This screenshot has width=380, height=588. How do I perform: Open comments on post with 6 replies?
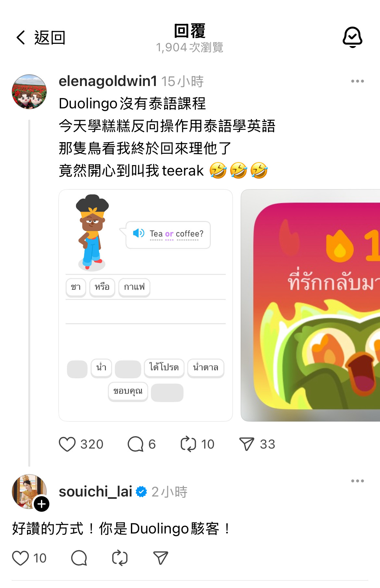135,444
